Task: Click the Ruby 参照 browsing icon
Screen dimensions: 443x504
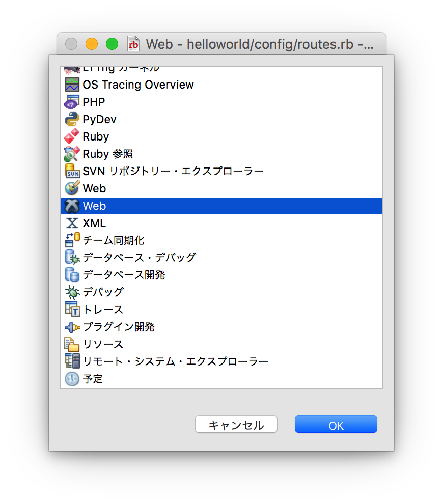Action: tap(72, 154)
